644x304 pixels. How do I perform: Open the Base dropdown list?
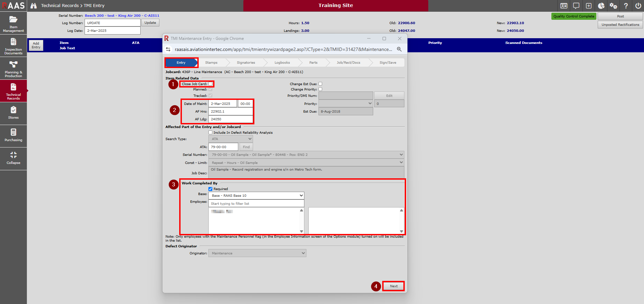(x=256, y=196)
